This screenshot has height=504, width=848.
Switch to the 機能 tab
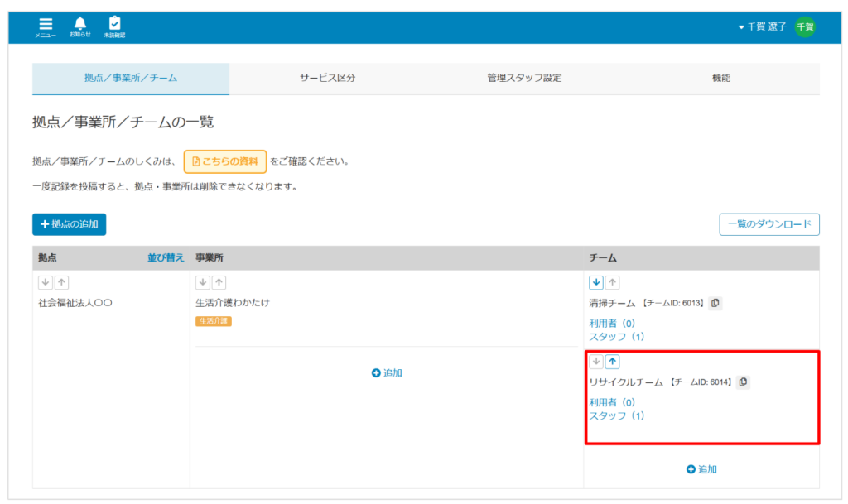pos(721,79)
